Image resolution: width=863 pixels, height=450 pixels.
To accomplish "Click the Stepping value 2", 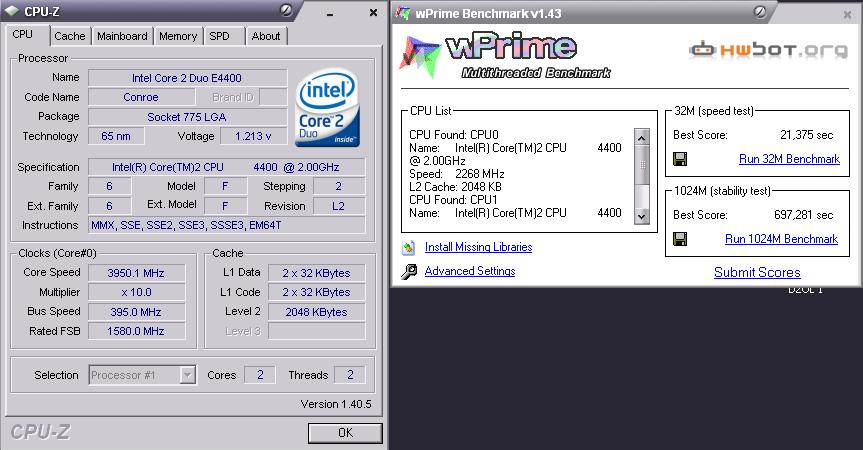I will click(x=338, y=186).
